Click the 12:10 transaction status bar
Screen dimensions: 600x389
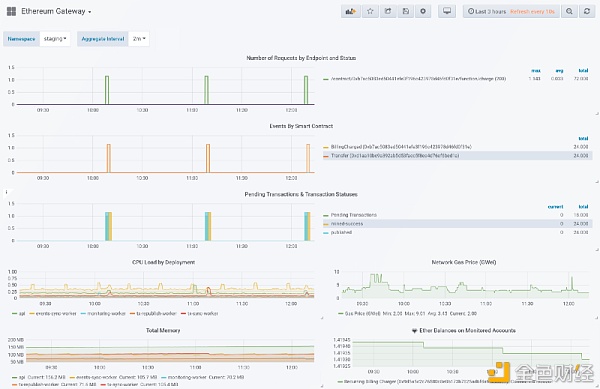click(307, 226)
